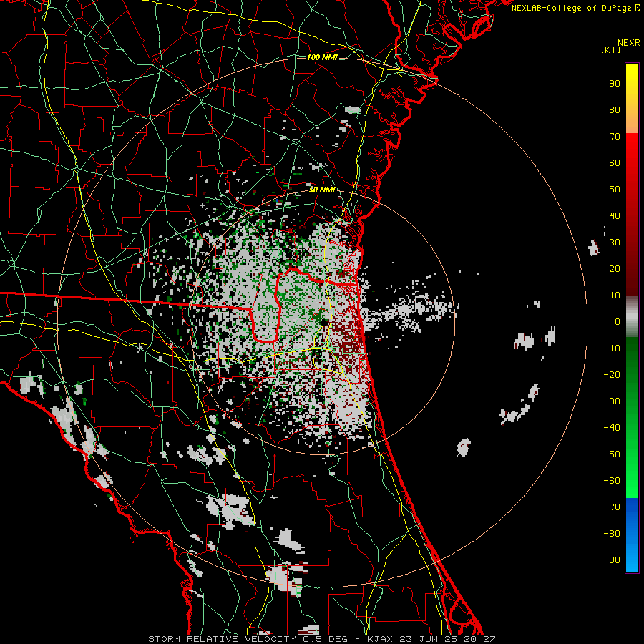Click the [KT] units label
Image resolution: width=644 pixels, height=644 pixels.
click(611, 49)
